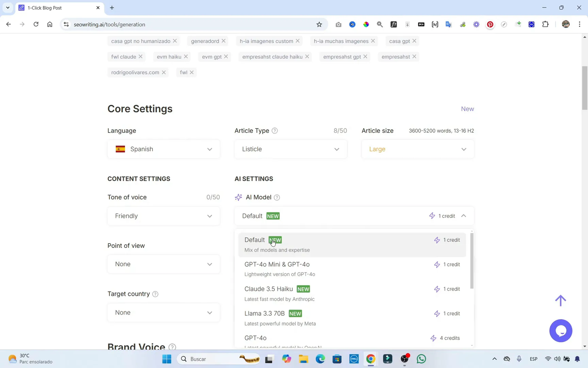Open the chat support bubble widget
The width and height of the screenshot is (588, 368).
561,330
